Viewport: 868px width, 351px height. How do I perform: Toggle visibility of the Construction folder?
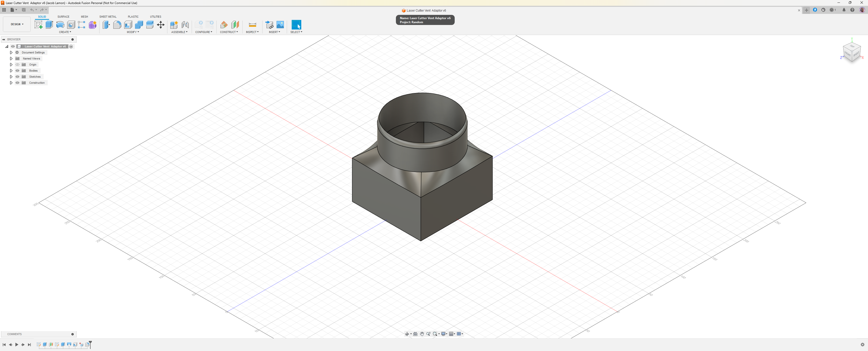click(x=17, y=83)
